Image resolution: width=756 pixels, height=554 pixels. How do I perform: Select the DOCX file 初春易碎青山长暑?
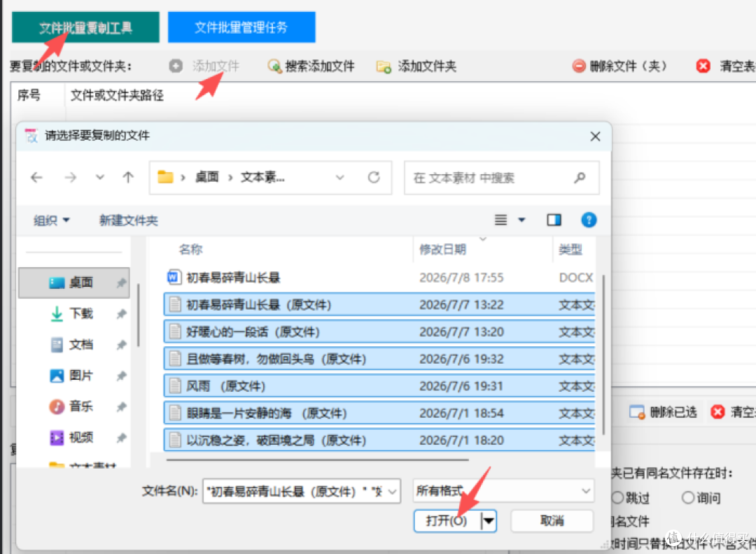pos(379,278)
